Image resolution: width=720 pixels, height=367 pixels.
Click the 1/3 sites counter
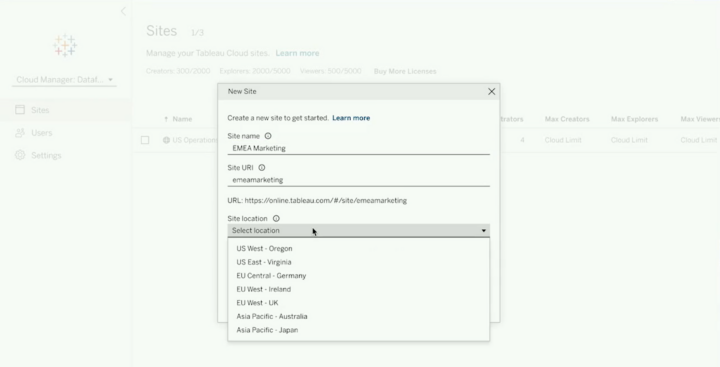click(x=197, y=33)
